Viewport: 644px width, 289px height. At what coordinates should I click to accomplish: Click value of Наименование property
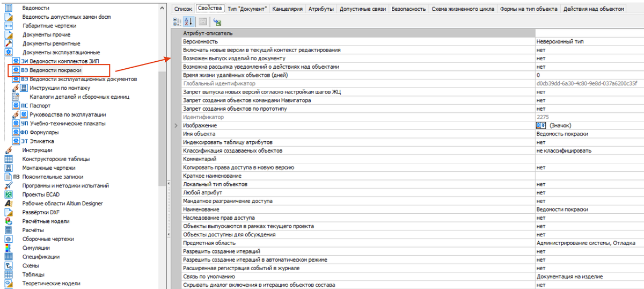(589, 209)
